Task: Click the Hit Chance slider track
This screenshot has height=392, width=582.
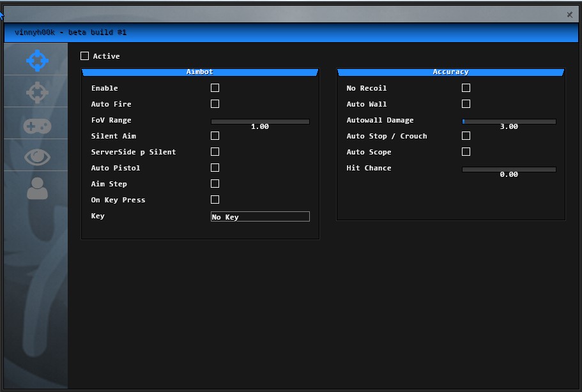Action: [509, 169]
